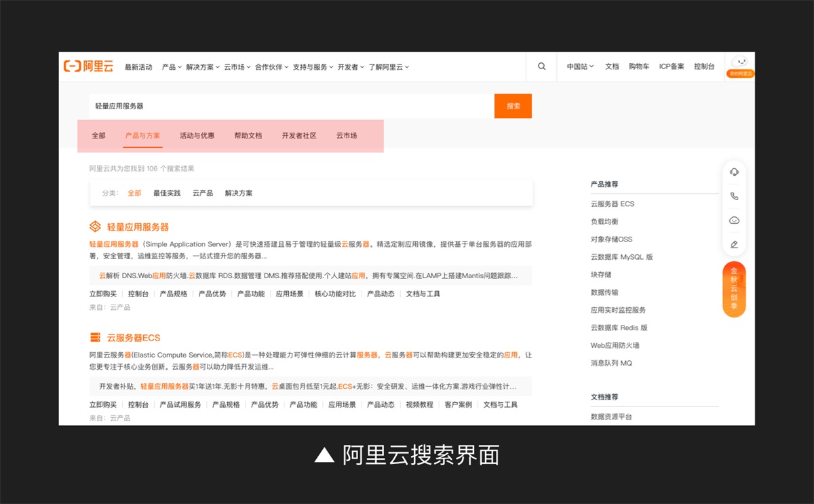Click the search input containing 轻量应用服务器
This screenshot has width=814, height=504.
tap(292, 106)
